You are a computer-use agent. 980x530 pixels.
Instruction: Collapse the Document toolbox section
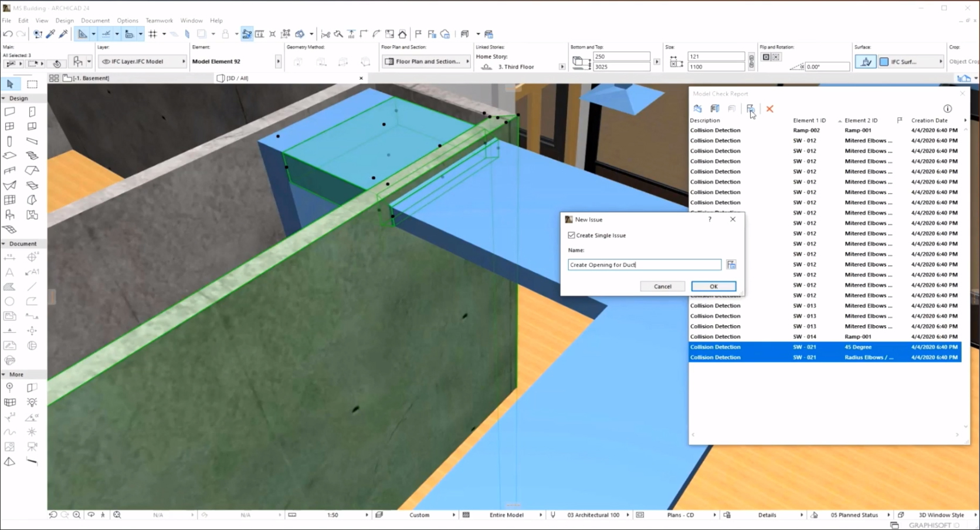4,244
